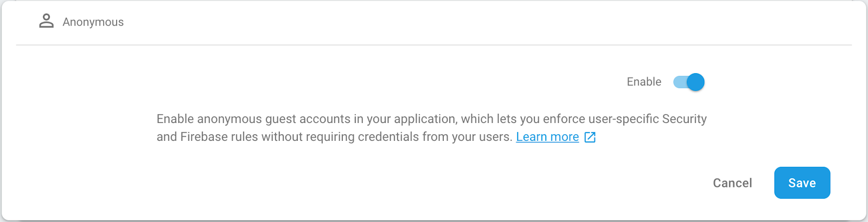Viewport: 868px width, 222px height.
Task: Click the blank header area right of Anonymous
Action: click(488, 22)
